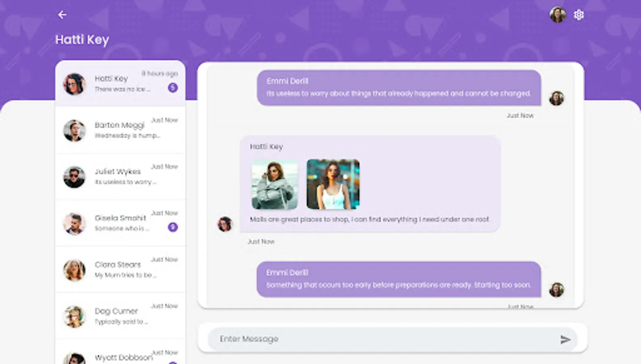
Task: Click the 'Hatti Key' title in the header
Action: pyautogui.click(x=82, y=40)
